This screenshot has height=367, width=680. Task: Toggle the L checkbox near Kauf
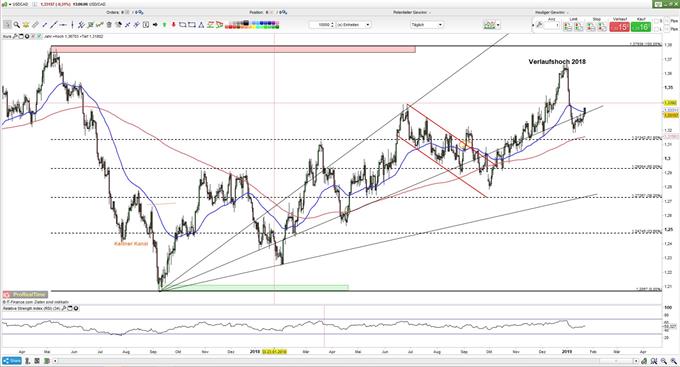tap(656, 29)
